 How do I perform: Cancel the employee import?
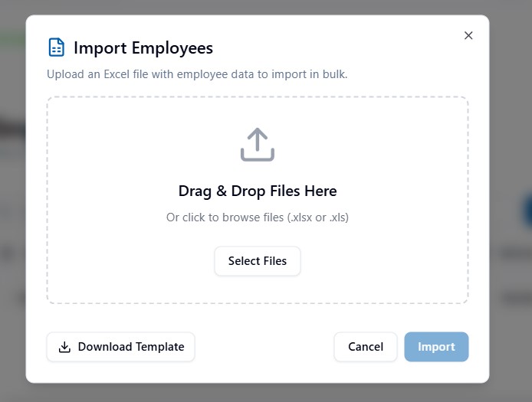pos(365,347)
